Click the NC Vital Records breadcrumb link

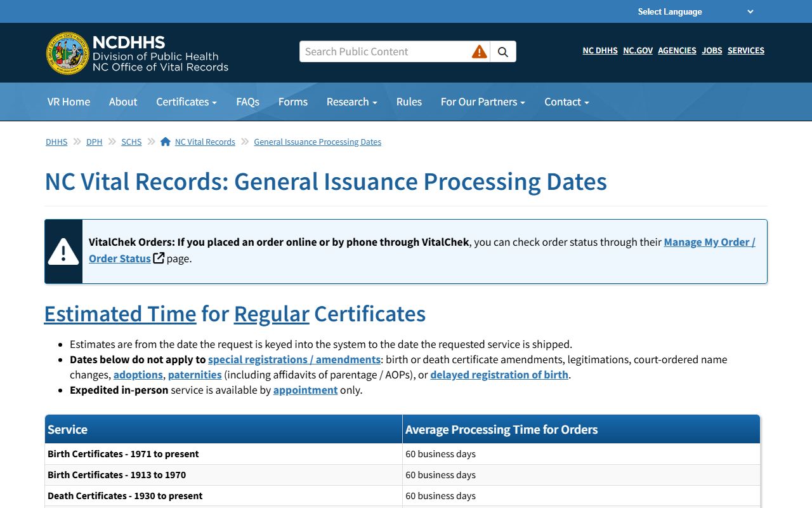pos(205,142)
